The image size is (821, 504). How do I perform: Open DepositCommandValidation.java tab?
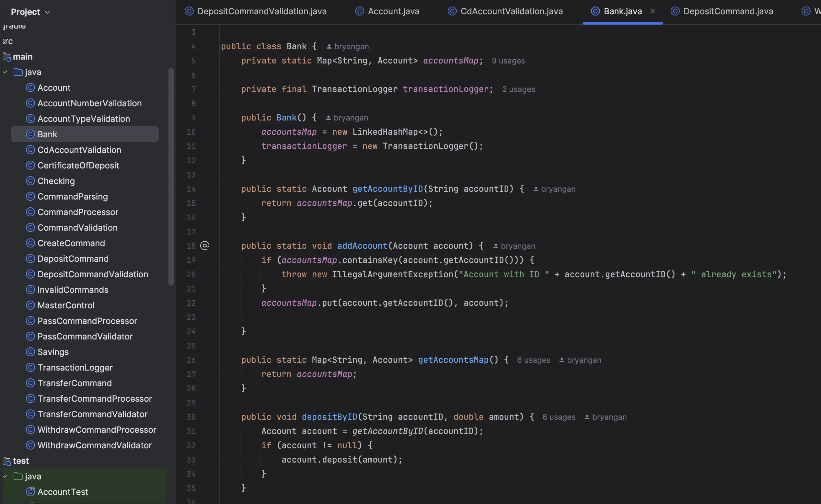(262, 11)
